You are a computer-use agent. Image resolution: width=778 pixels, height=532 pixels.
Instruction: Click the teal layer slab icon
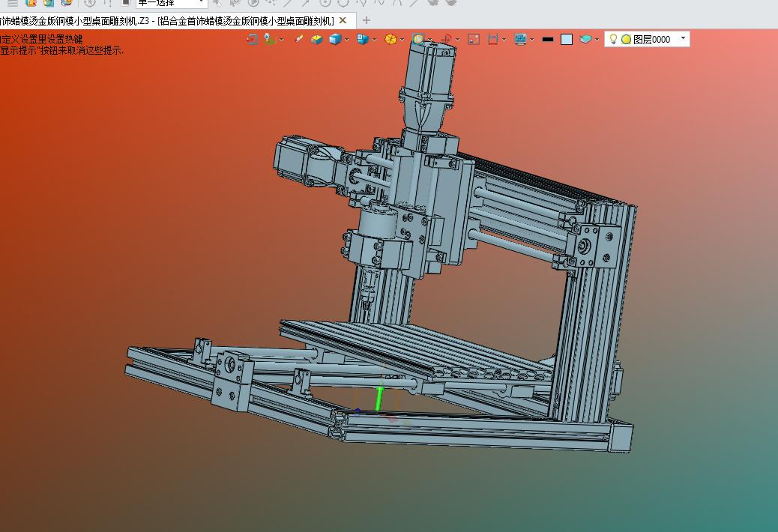[x=586, y=39]
